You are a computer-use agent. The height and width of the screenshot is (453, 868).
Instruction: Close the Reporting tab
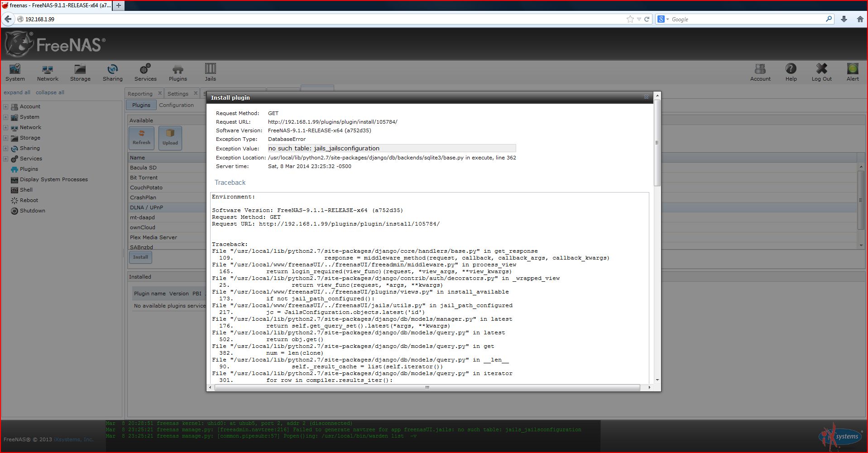pos(160,93)
